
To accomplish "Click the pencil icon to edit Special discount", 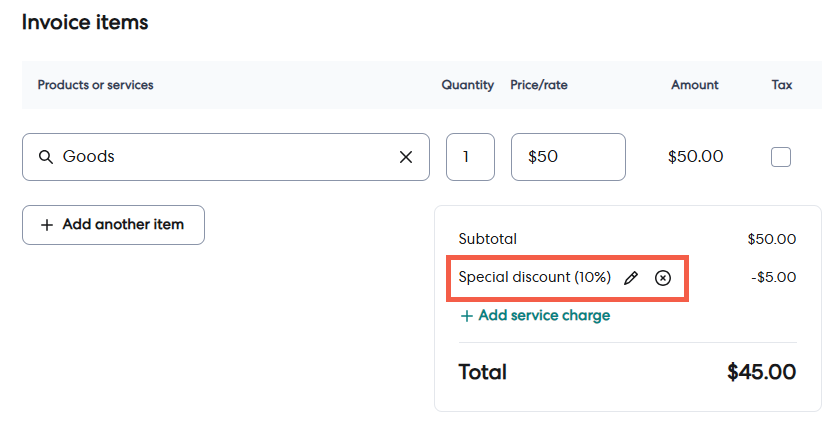I will tap(630, 278).
